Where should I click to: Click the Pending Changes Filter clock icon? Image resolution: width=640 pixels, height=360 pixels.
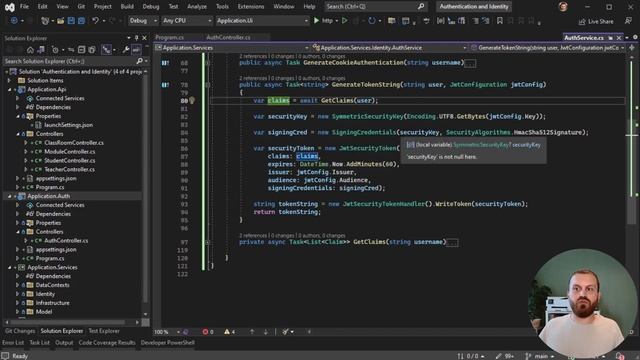pos(55,50)
